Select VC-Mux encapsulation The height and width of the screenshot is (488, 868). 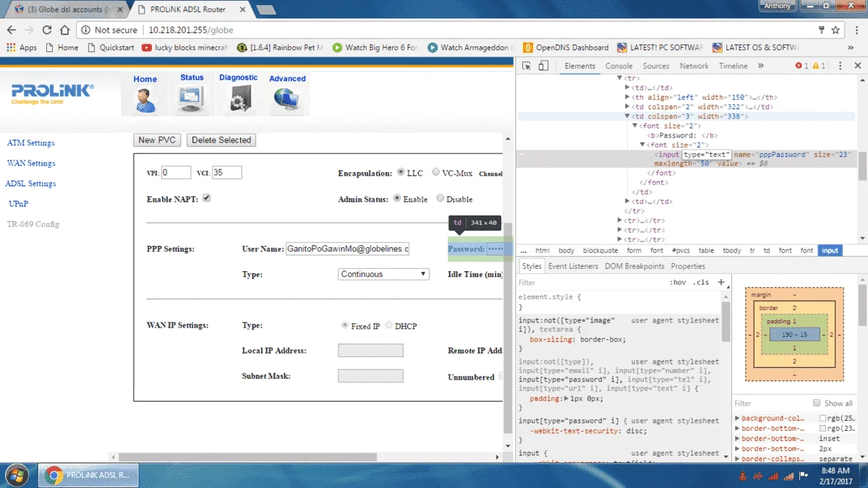pos(435,173)
